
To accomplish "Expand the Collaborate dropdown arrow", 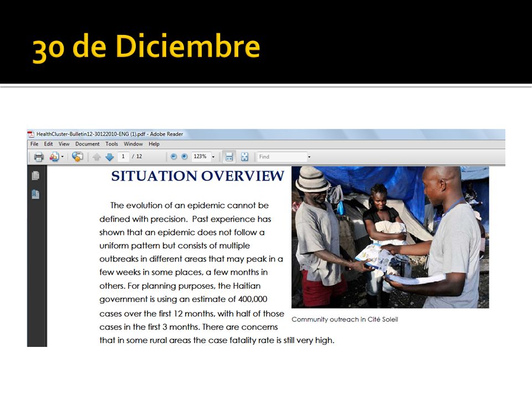I will pos(63,157).
